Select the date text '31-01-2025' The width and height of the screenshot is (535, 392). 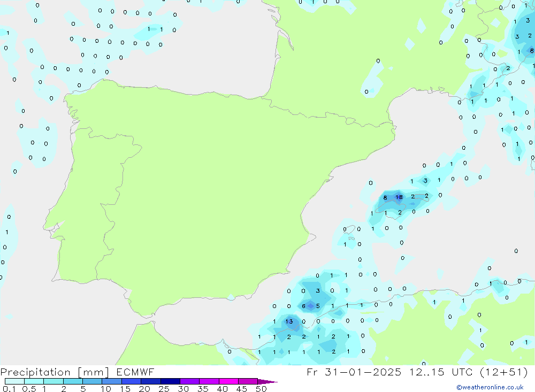[363, 372]
